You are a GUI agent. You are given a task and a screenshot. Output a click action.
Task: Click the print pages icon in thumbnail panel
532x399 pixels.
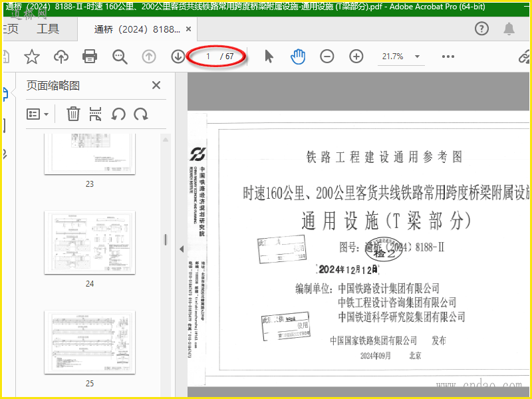click(x=95, y=114)
